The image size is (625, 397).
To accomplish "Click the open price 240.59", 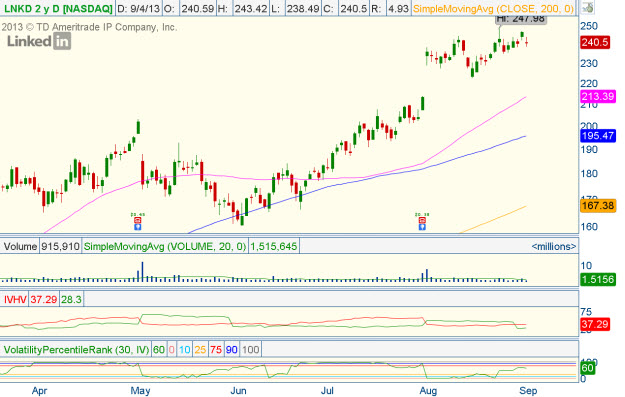I will pyautogui.click(x=197, y=8).
